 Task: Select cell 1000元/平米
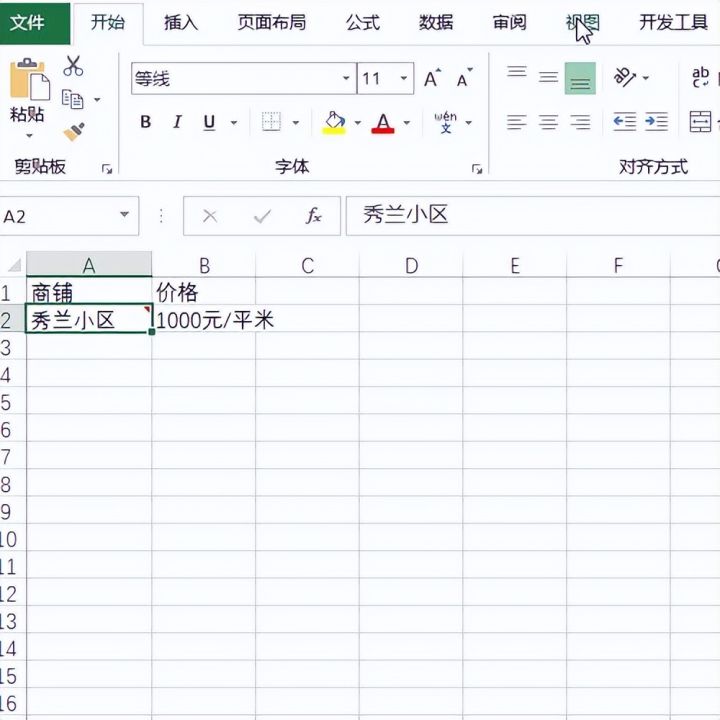203,319
